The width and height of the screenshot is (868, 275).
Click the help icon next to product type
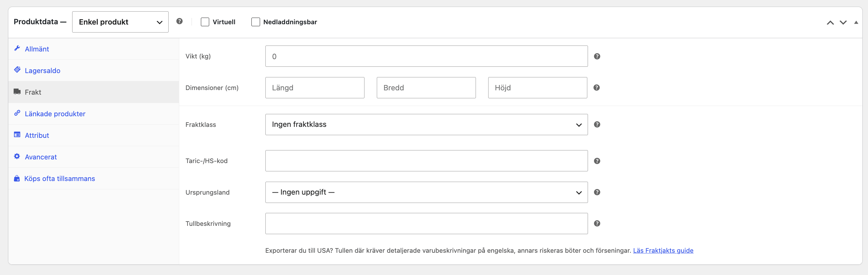pos(179,21)
